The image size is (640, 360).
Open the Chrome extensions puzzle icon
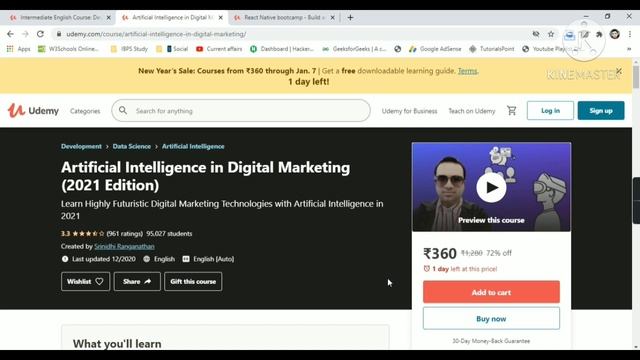tap(599, 34)
